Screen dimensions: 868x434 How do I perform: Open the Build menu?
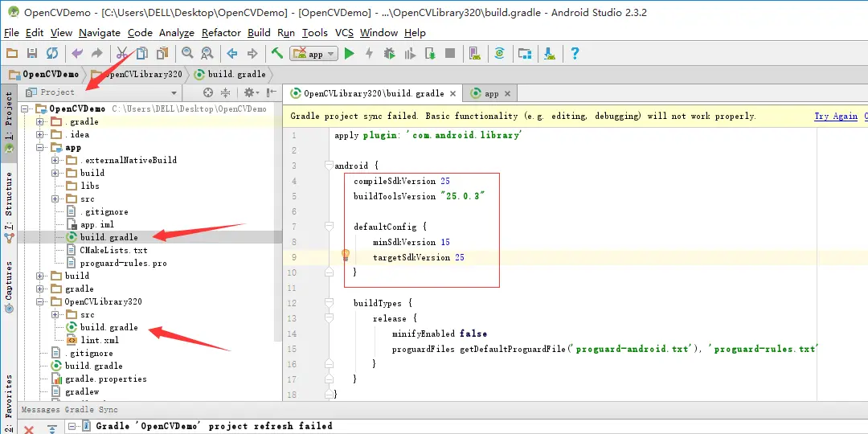point(259,33)
